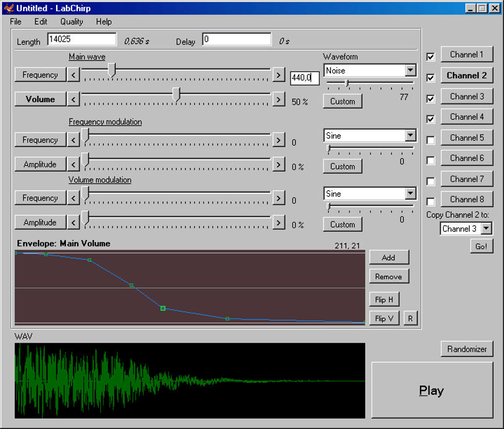The width and height of the screenshot is (504, 429).
Task: Click right arrow of Volume modulation Amplitude
Action: [x=279, y=223]
